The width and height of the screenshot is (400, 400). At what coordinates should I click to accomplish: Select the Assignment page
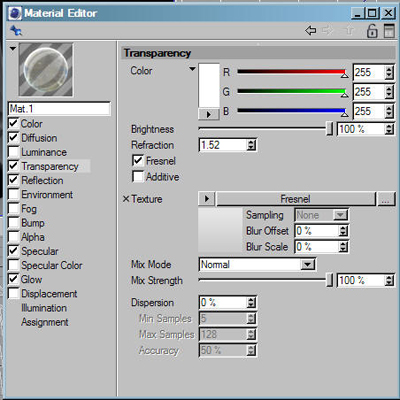[45, 322]
